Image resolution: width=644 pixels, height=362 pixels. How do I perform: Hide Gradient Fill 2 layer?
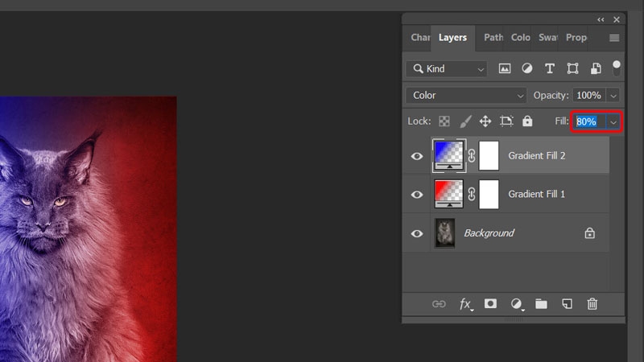pos(417,156)
